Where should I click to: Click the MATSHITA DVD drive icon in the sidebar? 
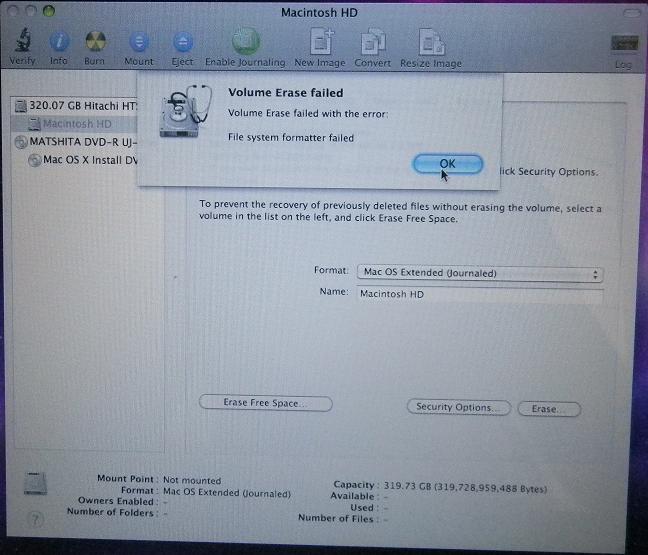point(21,142)
